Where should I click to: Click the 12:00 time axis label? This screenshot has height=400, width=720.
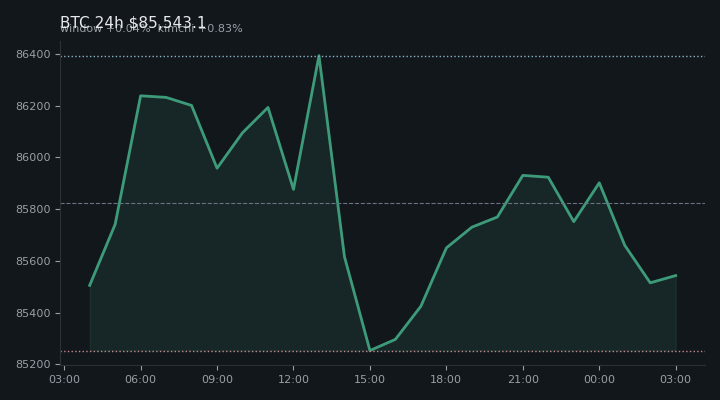pos(293,379)
